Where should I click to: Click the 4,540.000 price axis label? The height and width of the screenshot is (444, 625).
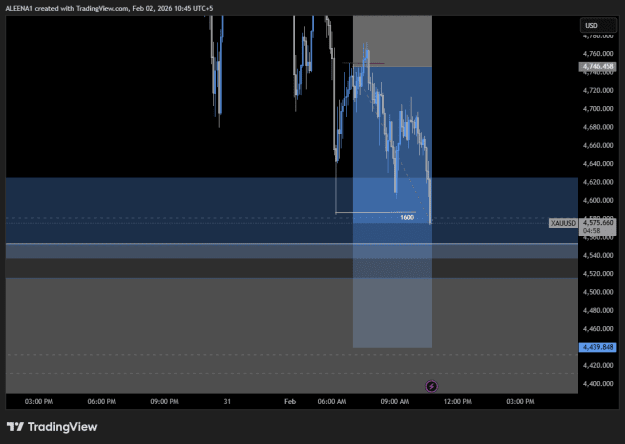[x=598, y=255]
